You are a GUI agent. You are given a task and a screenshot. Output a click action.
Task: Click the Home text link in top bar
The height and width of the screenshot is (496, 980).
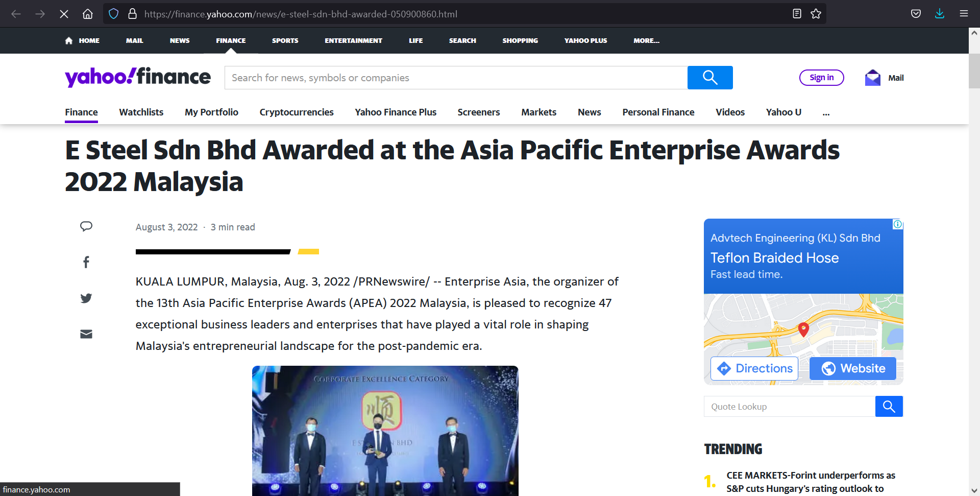tap(89, 40)
